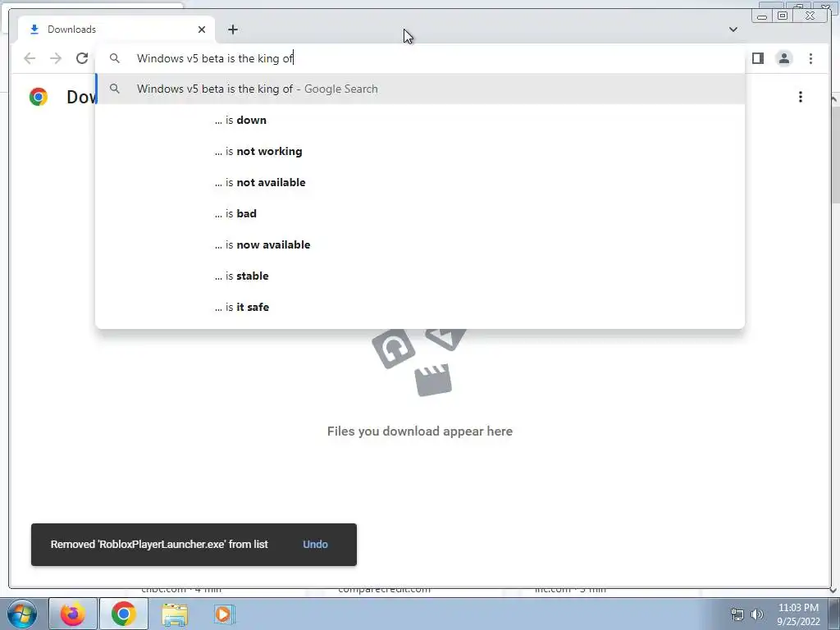
Task: Click the page vertical scrollbar thumb
Action: pos(835,154)
